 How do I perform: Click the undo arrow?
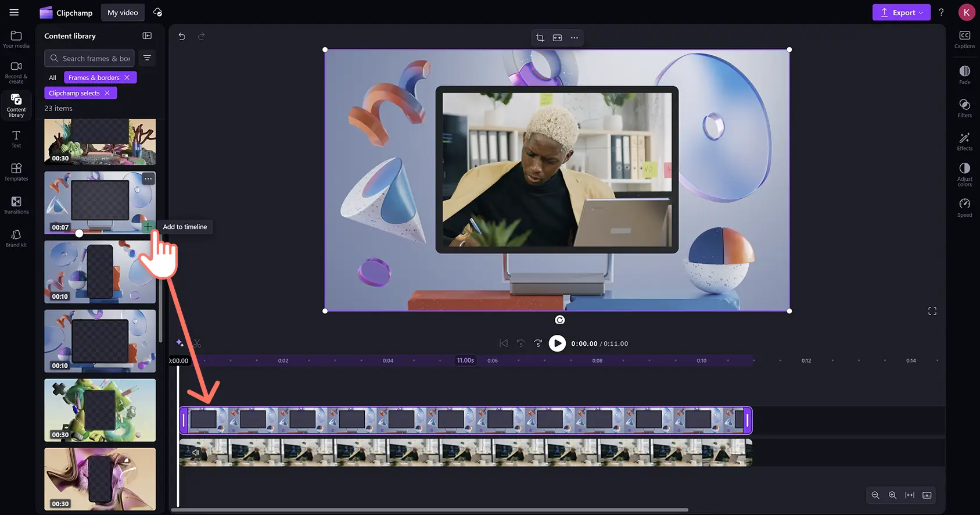click(182, 36)
